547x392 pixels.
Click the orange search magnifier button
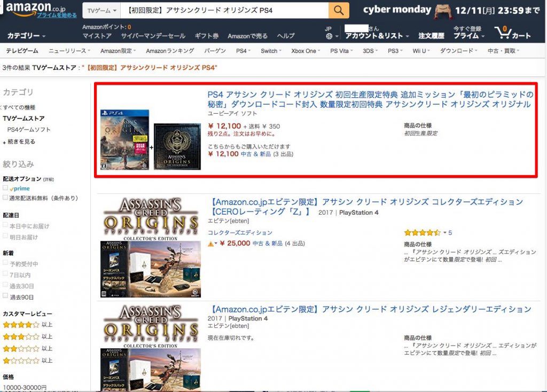(339, 10)
